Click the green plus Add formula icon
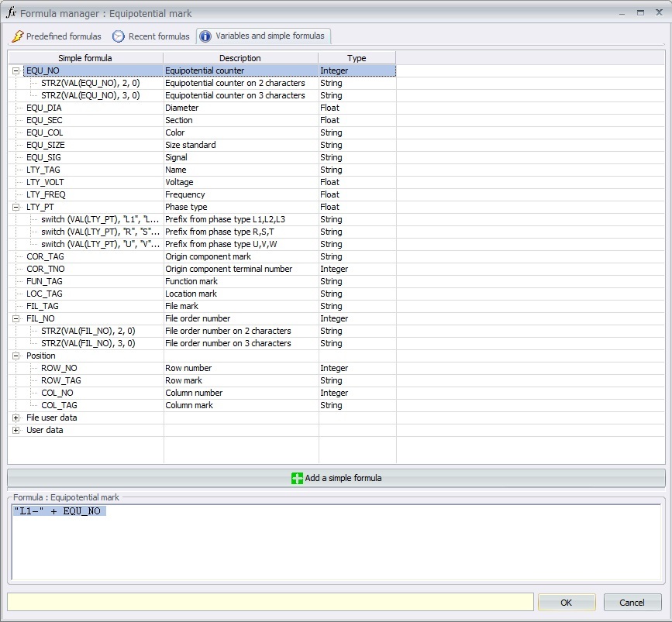Viewport: 672px width, 622px height. [x=297, y=478]
